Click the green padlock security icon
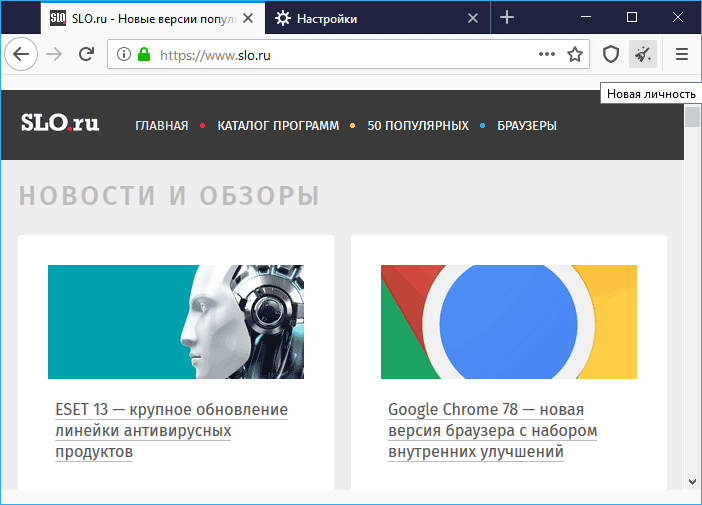This screenshot has height=505, width=702. [x=144, y=54]
